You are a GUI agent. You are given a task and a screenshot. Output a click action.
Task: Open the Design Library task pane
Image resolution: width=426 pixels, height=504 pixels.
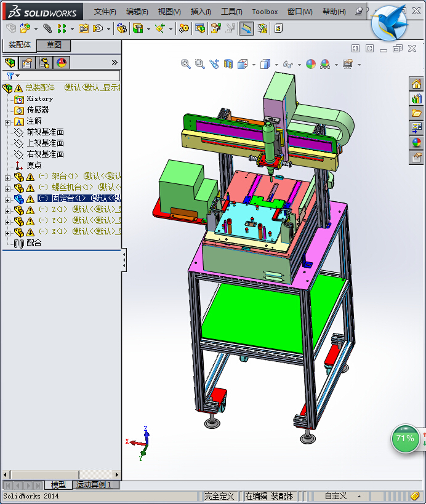click(416, 98)
